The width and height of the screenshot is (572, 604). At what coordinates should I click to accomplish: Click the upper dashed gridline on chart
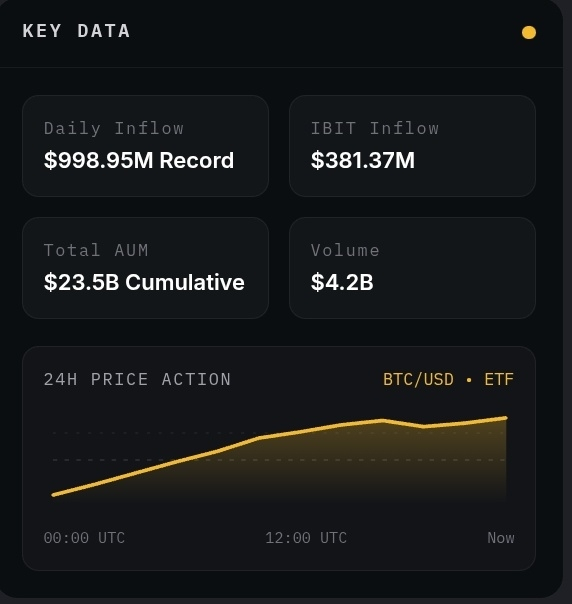279,433
